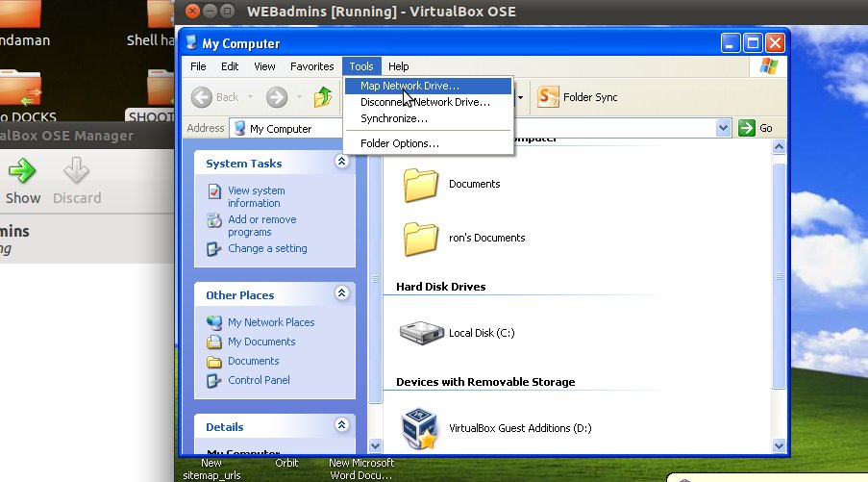Choose Synchronize menu entry

tap(428, 118)
